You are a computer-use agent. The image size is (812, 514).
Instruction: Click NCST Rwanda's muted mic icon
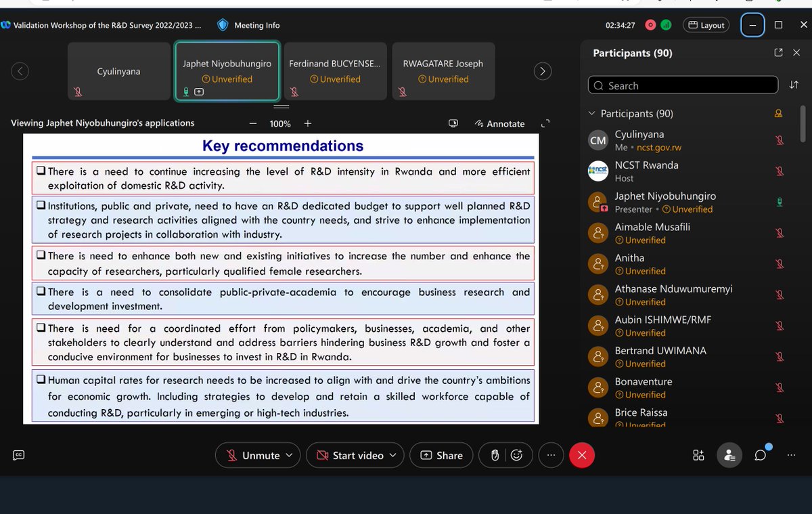pos(780,171)
